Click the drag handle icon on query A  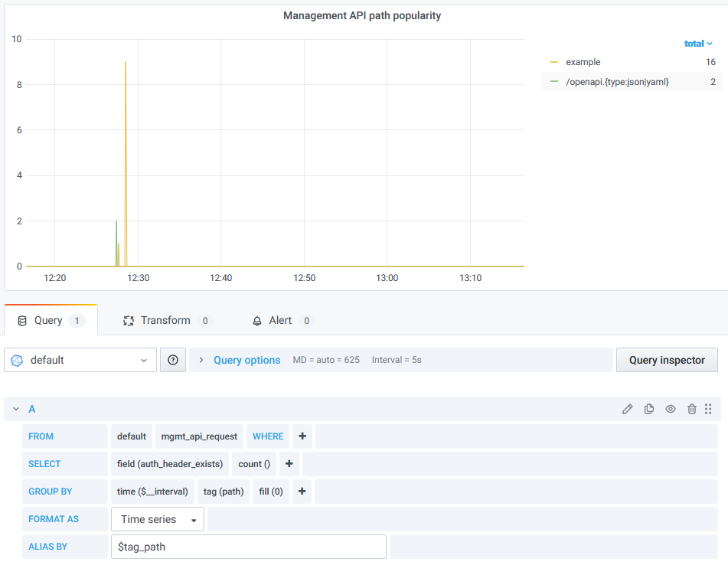tap(708, 409)
